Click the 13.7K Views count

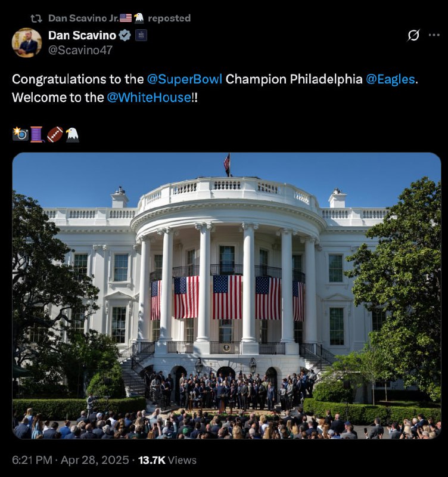coord(167,460)
